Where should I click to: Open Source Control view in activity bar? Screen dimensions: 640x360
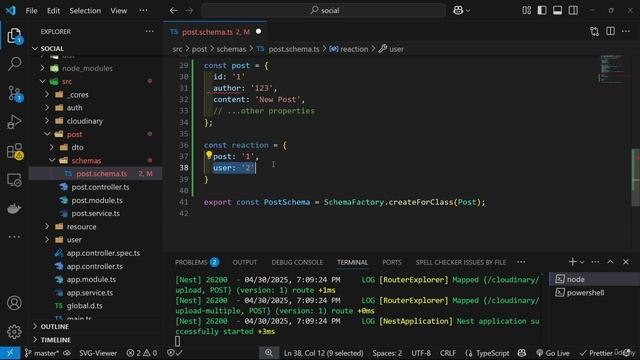pos(14,93)
